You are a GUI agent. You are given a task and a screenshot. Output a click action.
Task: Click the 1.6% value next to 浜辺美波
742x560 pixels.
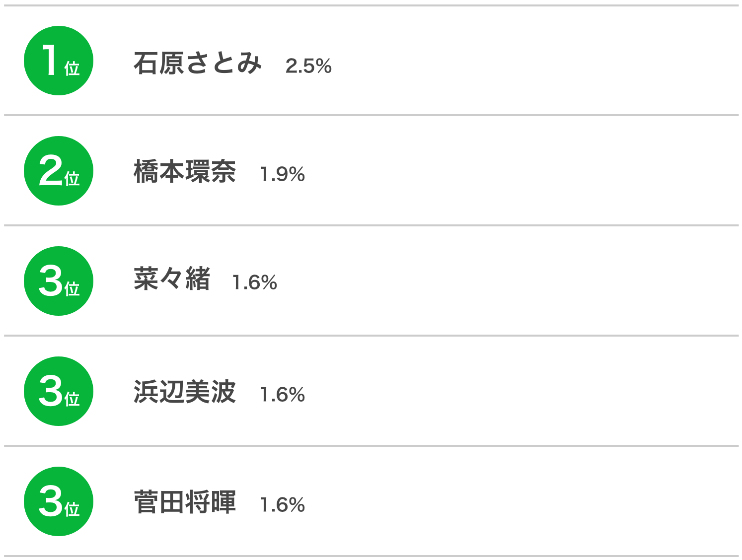[x=283, y=395]
